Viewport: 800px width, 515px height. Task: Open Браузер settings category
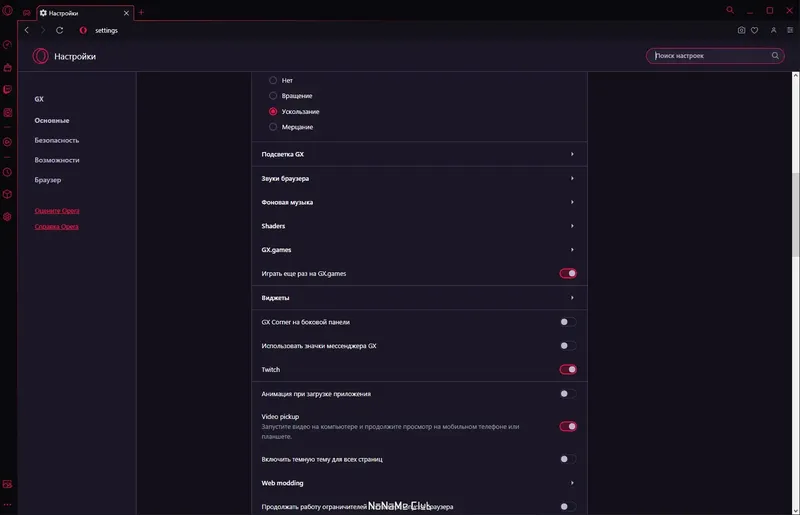click(x=48, y=180)
